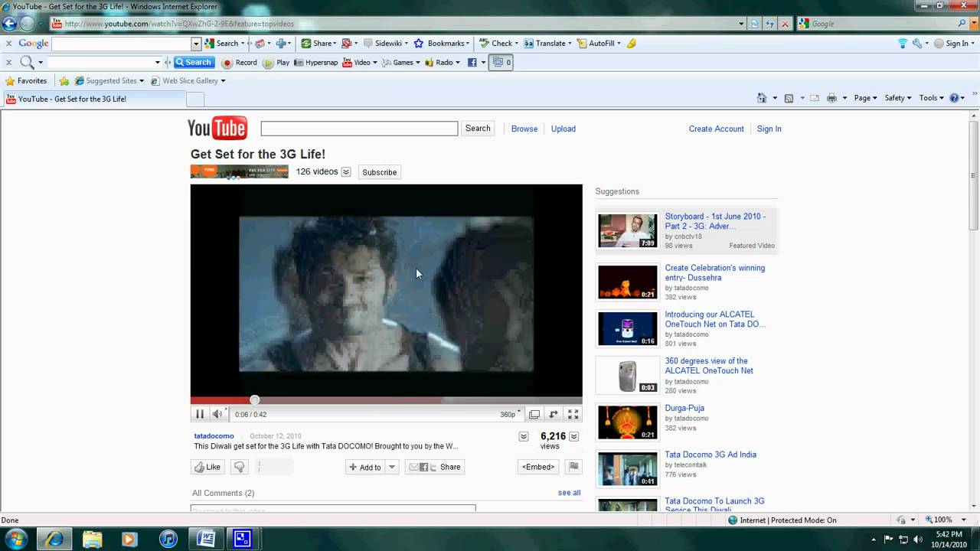The width and height of the screenshot is (980, 551).
Task: Click the Embed button
Action: point(538,467)
